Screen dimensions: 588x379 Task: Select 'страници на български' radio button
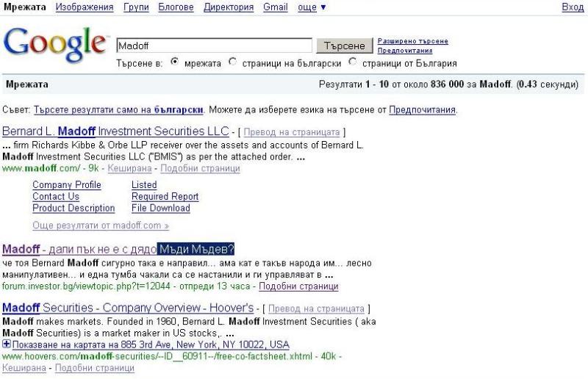pos(233,62)
